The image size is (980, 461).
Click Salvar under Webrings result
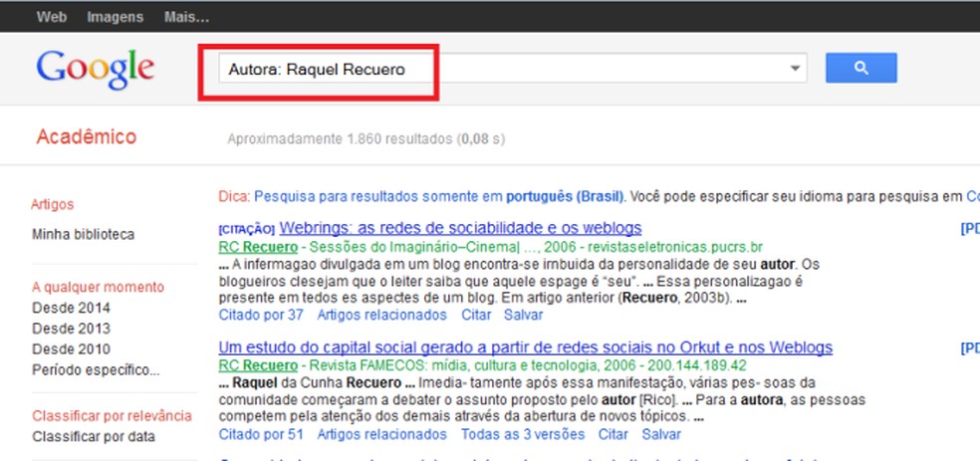coord(524,315)
